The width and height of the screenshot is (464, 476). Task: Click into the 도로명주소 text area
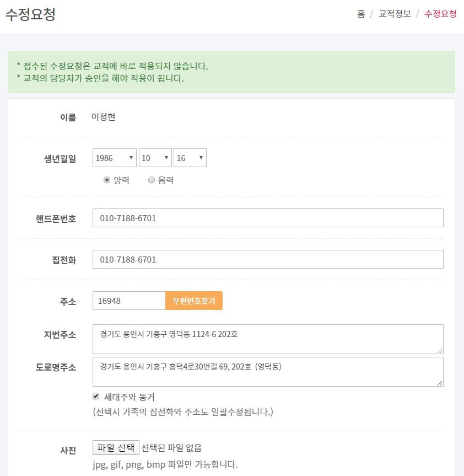click(268, 372)
